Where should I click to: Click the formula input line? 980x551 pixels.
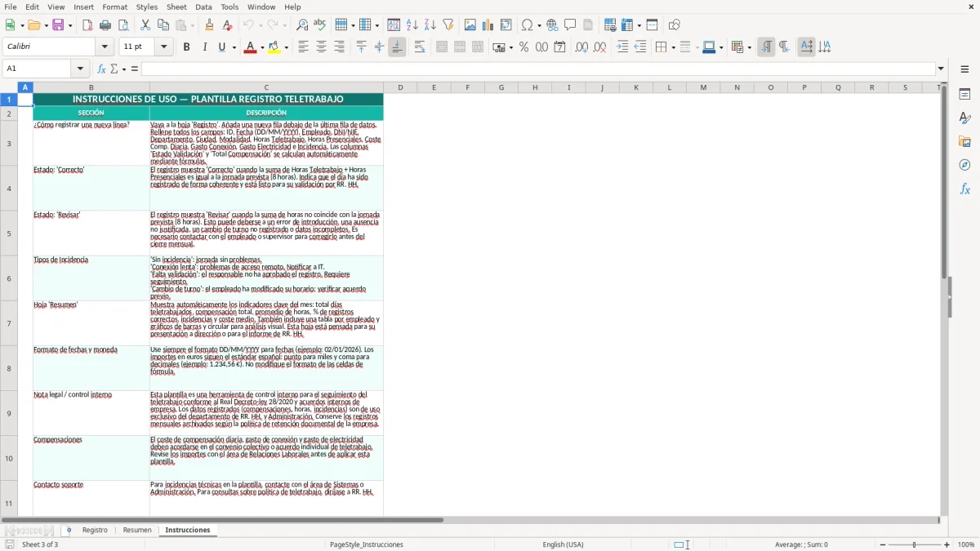click(x=538, y=69)
